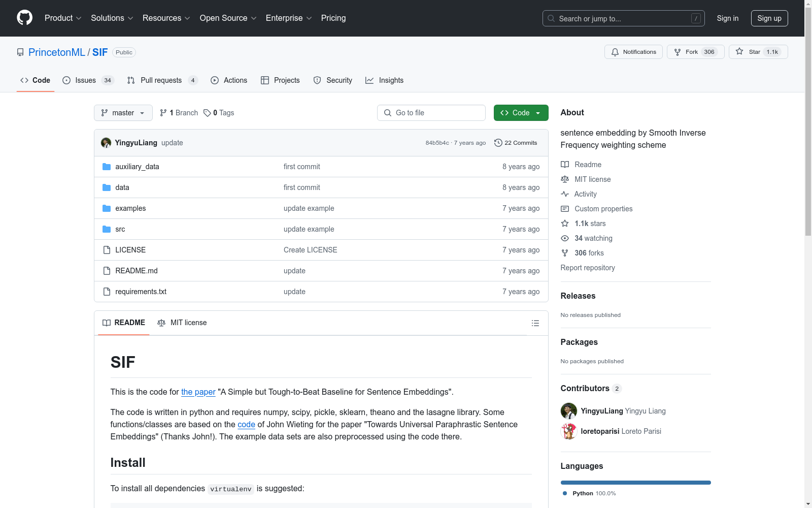Open the Contributors heading link

(591, 388)
